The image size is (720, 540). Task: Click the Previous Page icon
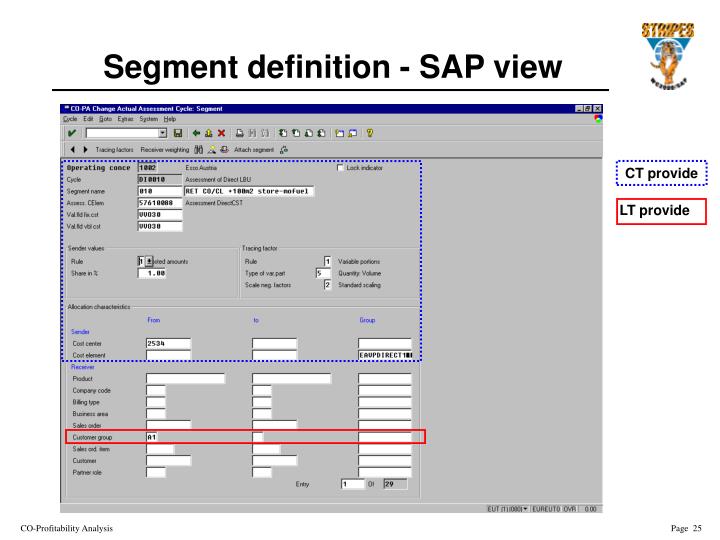(296, 133)
